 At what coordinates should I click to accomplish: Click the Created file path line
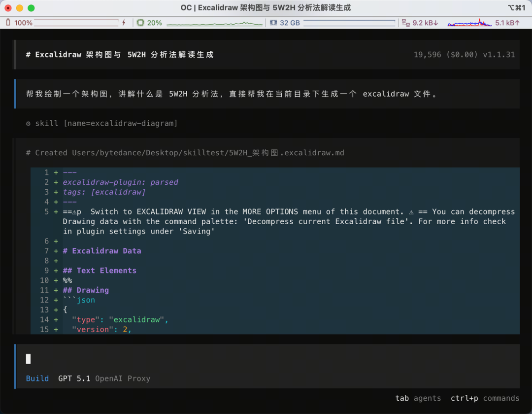click(185, 153)
